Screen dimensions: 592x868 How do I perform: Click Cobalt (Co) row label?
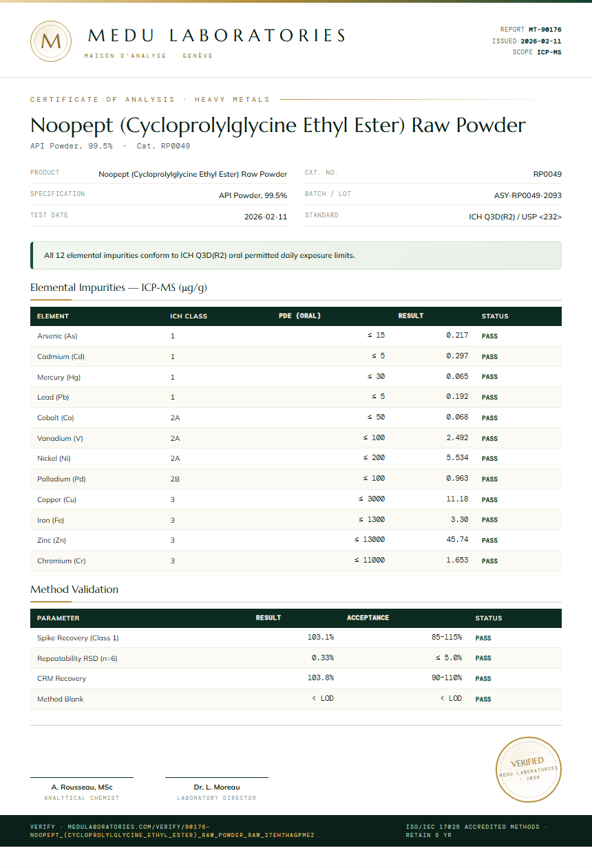(x=56, y=418)
